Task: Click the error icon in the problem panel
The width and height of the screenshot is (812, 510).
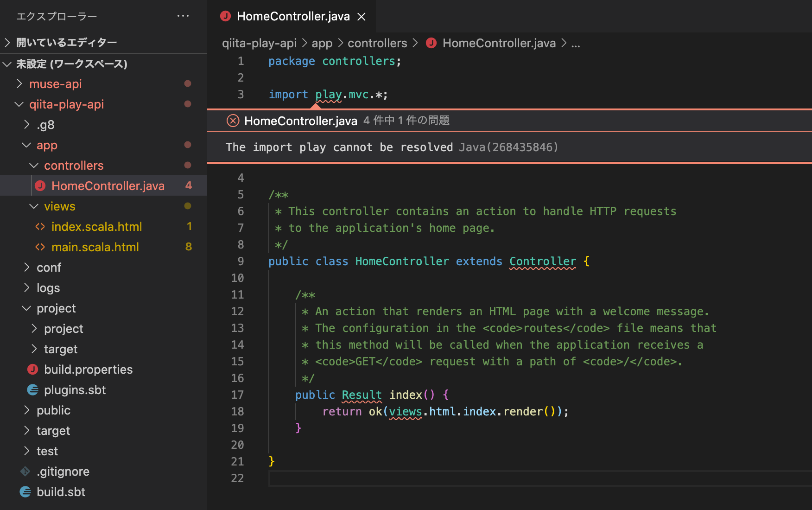Action: (233, 121)
